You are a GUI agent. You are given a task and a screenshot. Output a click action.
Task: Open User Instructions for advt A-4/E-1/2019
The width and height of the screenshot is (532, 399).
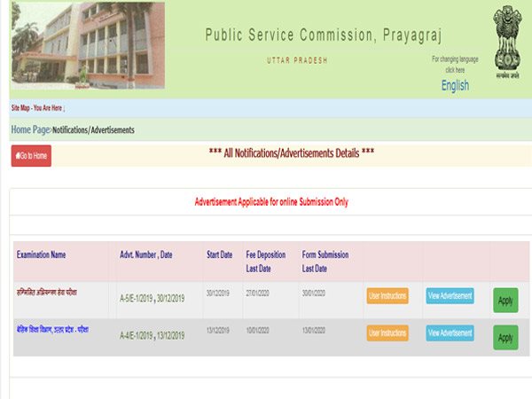coord(387,332)
